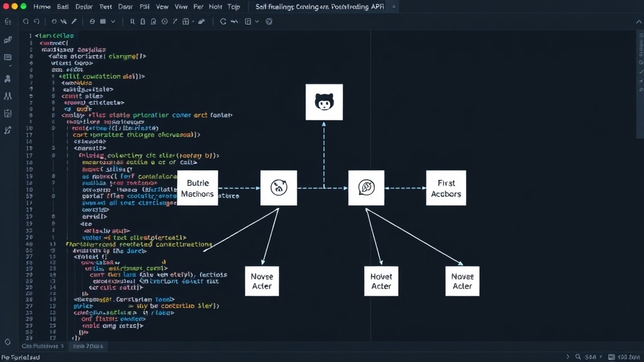This screenshot has width=644, height=362.
Task: Click the topmost sidebar icon under window controls
Action: (x=8, y=22)
